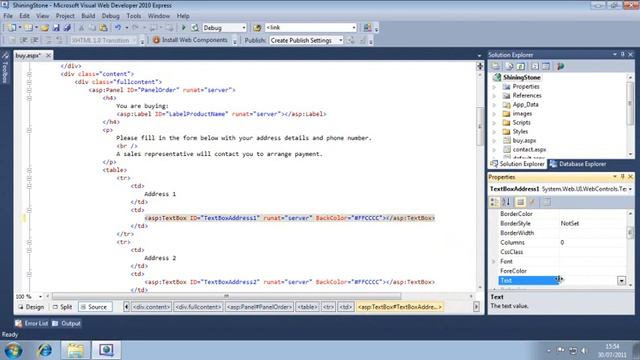Click the toolbar icon right of the <link search box
Image resolution: width=640 pixels, height=360 pixels.
pyautogui.click(x=367, y=28)
